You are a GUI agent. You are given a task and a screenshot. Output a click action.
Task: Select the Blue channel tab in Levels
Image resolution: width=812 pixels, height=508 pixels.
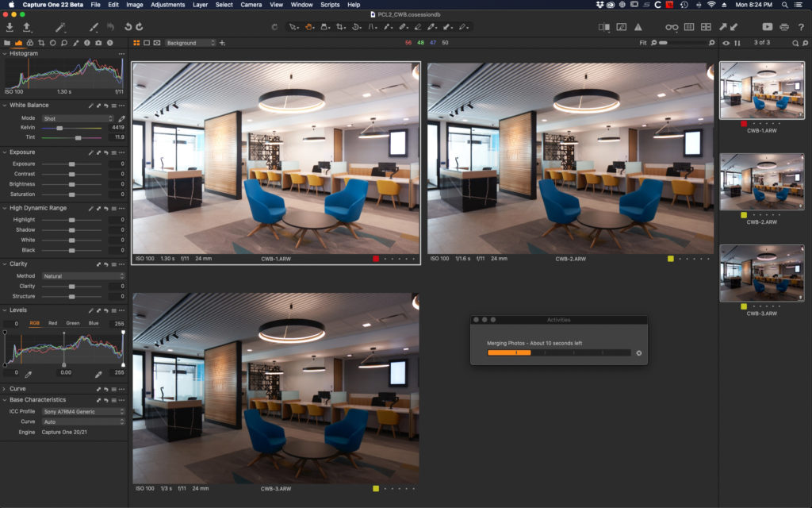click(x=94, y=323)
